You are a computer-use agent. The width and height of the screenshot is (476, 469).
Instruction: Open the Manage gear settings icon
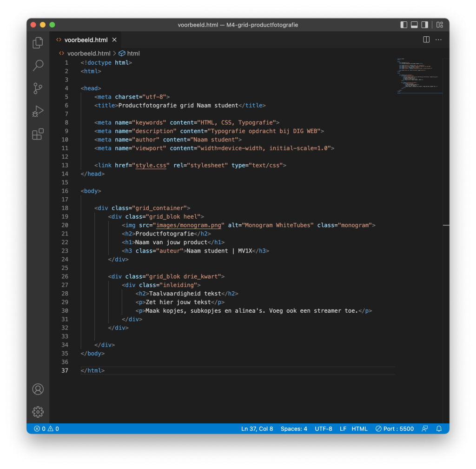pos(38,412)
